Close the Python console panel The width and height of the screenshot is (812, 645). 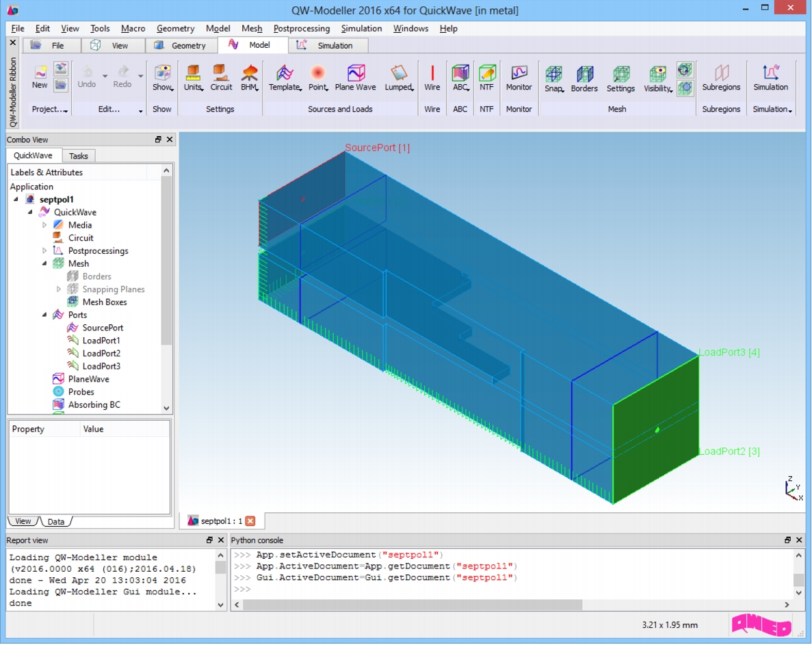799,540
